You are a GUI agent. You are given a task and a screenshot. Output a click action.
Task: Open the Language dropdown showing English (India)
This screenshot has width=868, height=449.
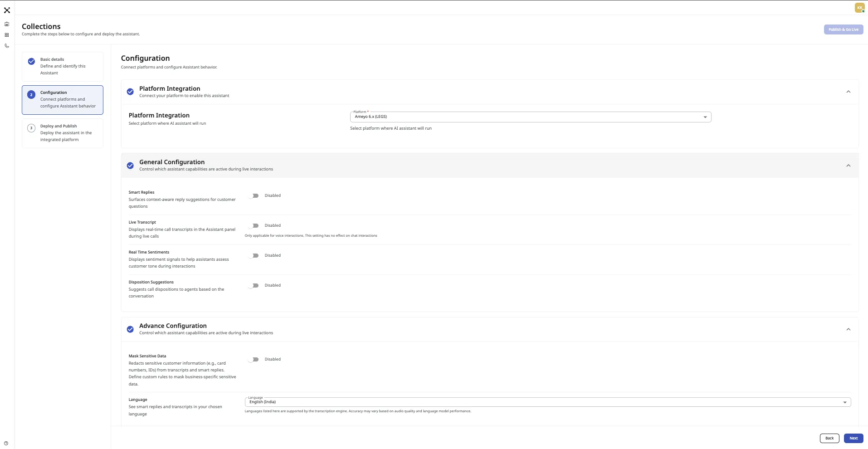548,402
